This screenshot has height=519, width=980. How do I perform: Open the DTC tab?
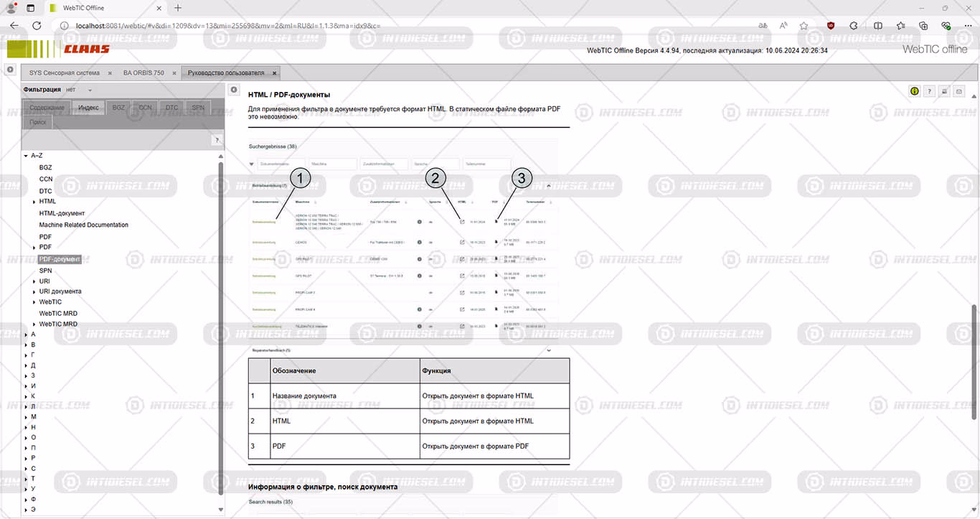(171, 108)
